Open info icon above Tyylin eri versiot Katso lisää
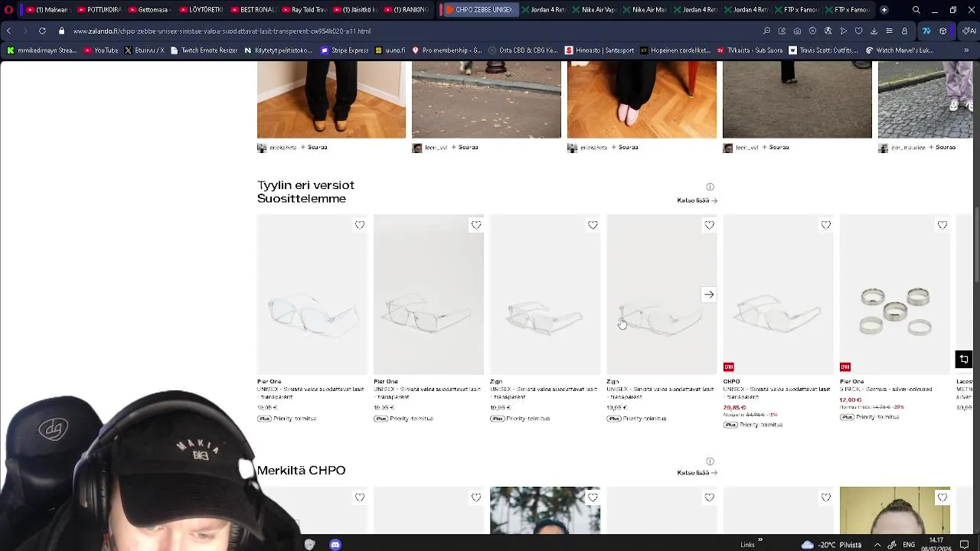The image size is (980, 551). point(710,187)
